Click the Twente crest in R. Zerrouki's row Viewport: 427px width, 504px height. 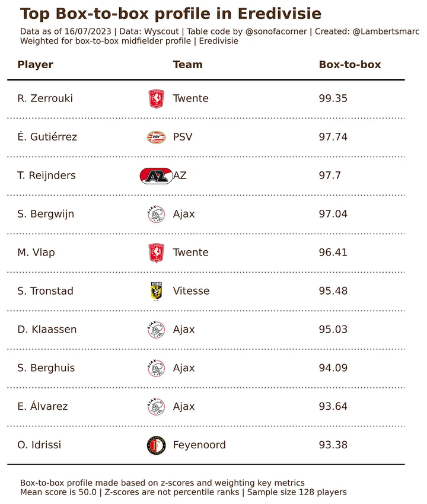tap(156, 98)
